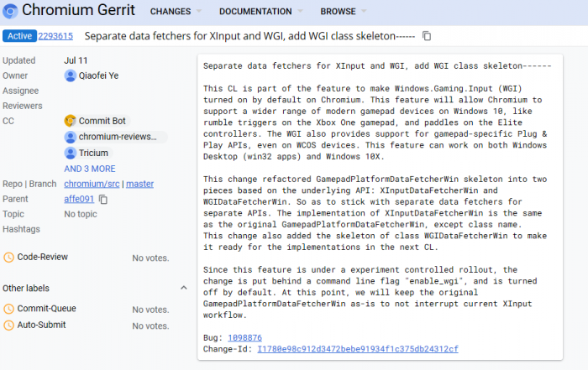Open change number 2293615 link

pos(55,36)
